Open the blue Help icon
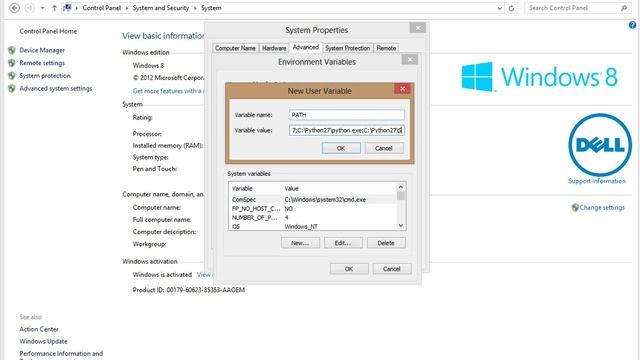640x360 pixels. coord(632,25)
